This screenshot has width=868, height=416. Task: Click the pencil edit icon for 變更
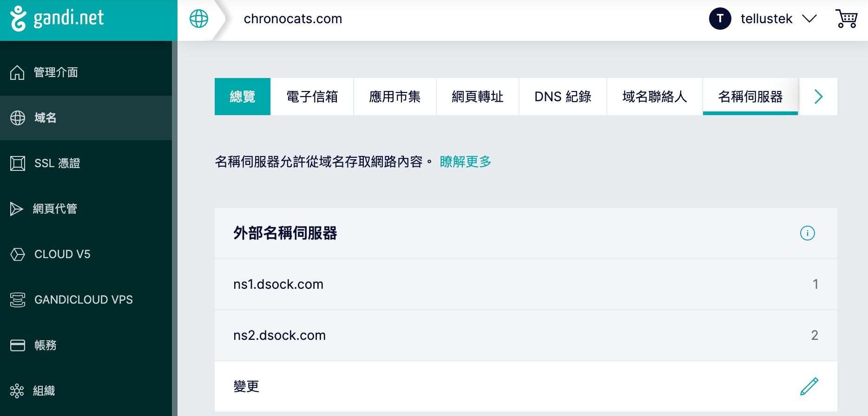coord(809,386)
